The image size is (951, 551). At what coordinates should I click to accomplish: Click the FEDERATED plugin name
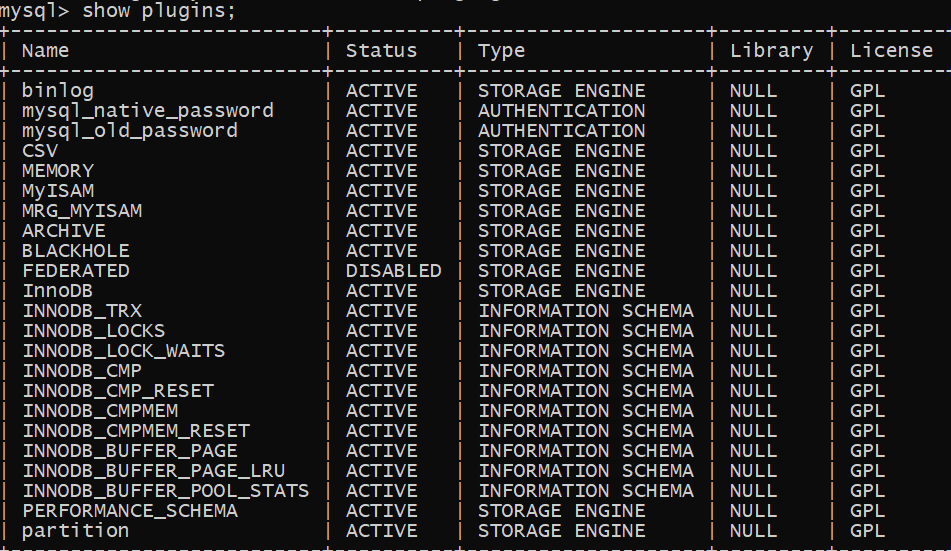coord(76,271)
